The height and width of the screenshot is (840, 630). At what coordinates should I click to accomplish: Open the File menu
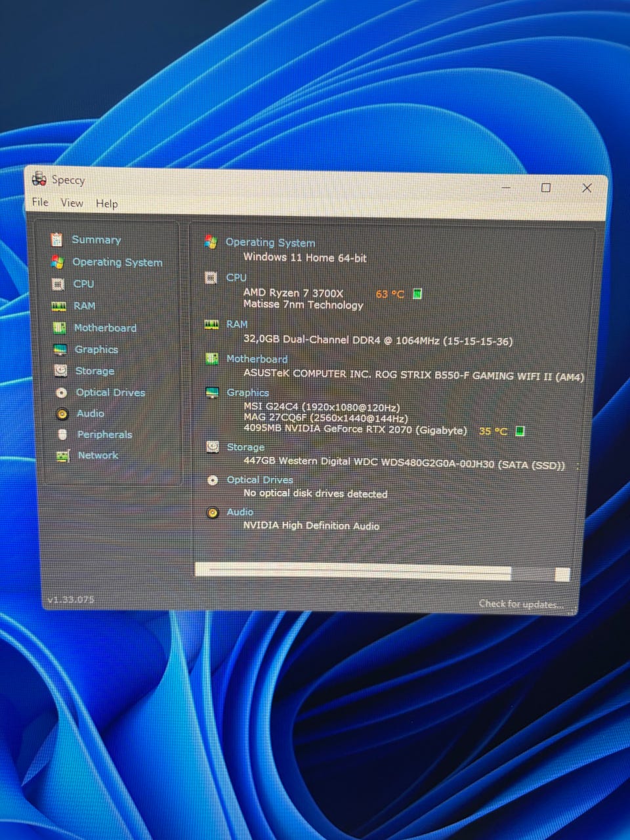point(40,202)
